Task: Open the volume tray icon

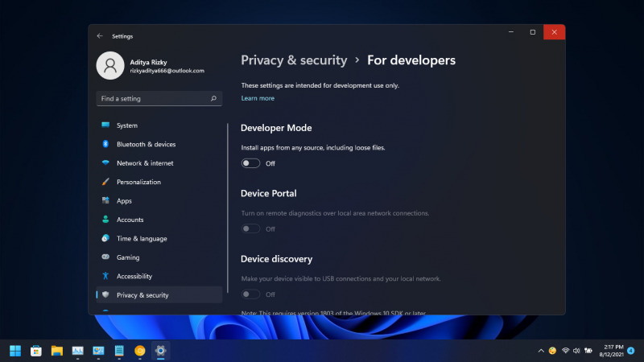Action: point(576,351)
